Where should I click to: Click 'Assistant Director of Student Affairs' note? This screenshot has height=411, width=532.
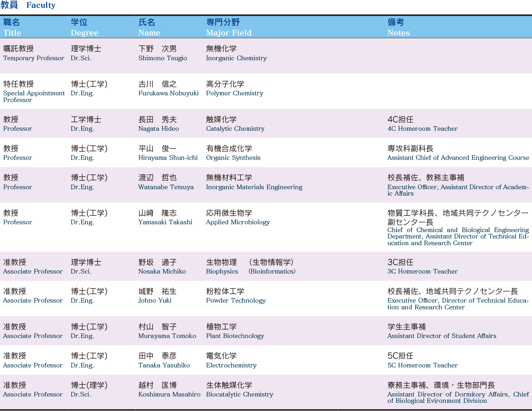[442, 336]
